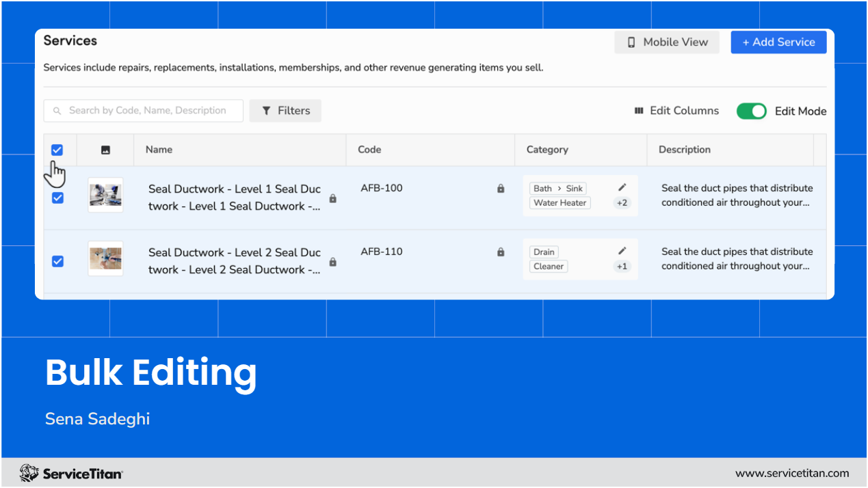Click the ServiceTitan logo in the footer

(x=71, y=473)
